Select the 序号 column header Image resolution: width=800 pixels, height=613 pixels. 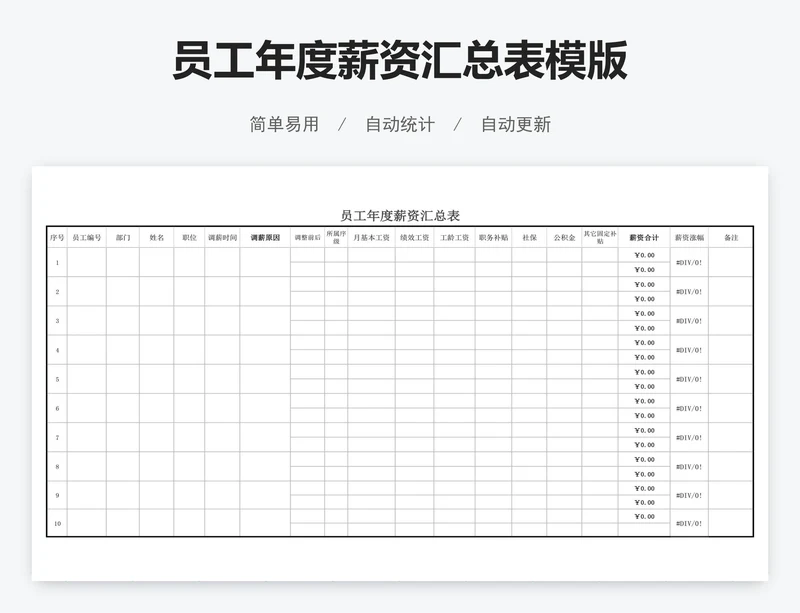tap(57, 238)
